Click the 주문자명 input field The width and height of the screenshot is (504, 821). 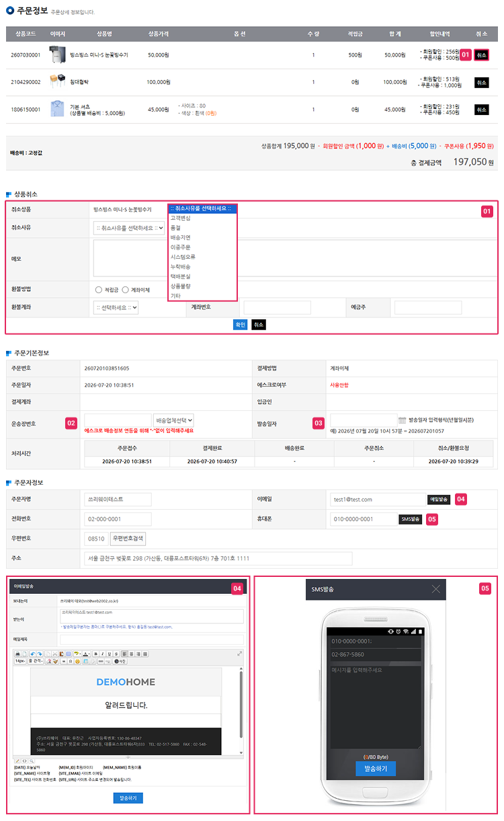click(118, 500)
